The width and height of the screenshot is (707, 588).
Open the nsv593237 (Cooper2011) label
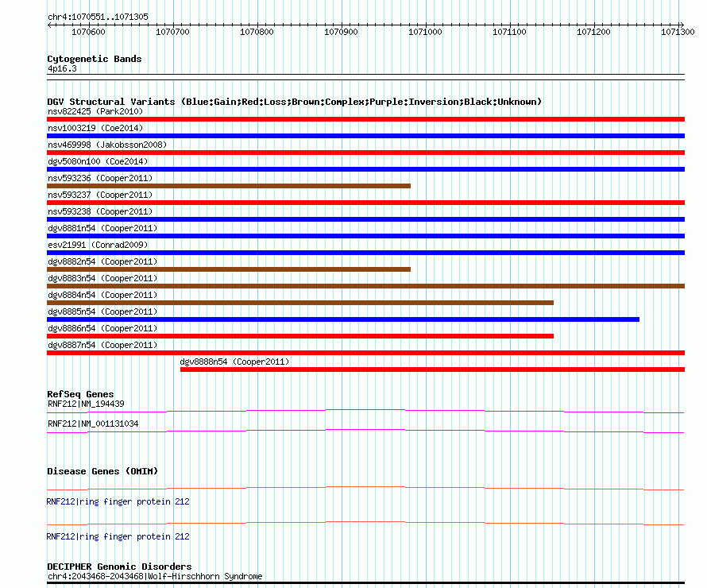[x=100, y=195]
